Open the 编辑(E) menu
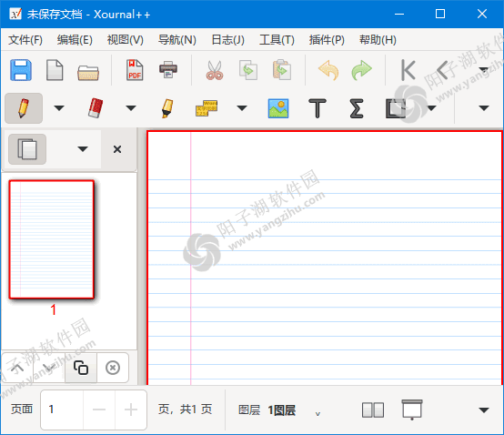504x435 pixels. [75, 40]
